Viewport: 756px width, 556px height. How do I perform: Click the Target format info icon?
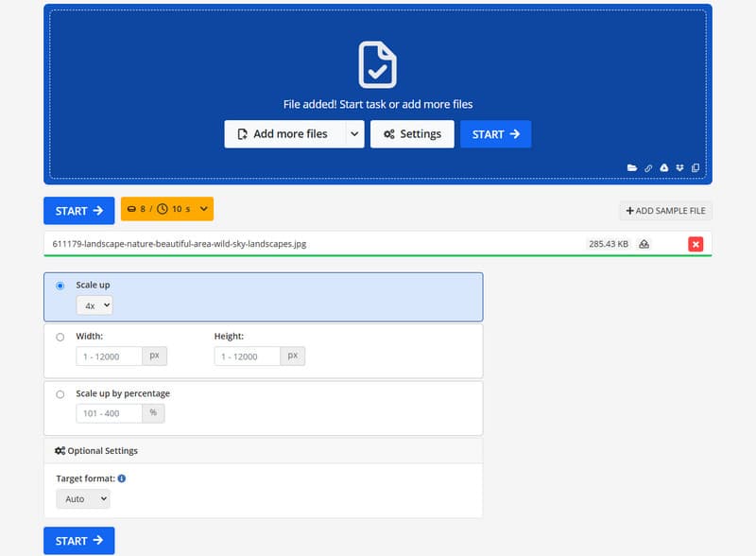pos(122,478)
